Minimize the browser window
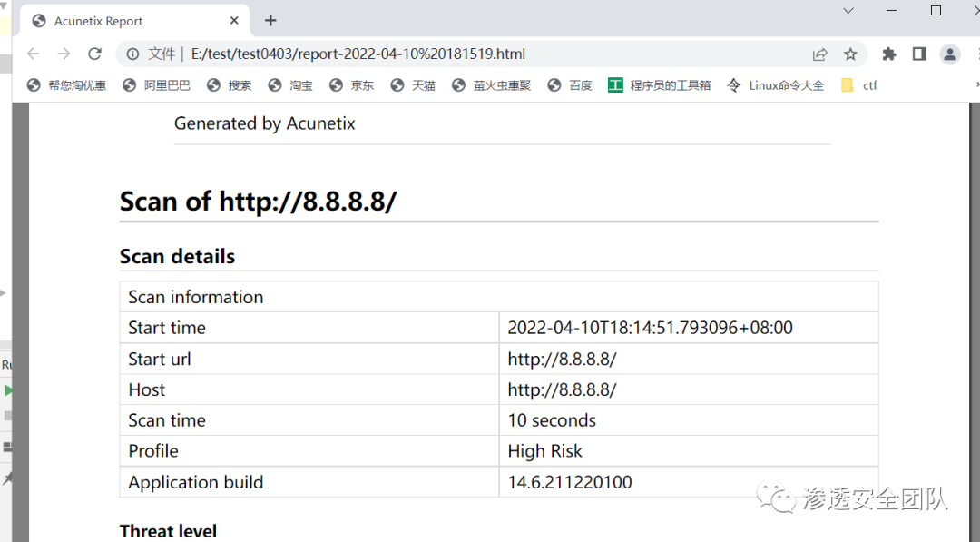This screenshot has width=980, height=542. coord(892,11)
